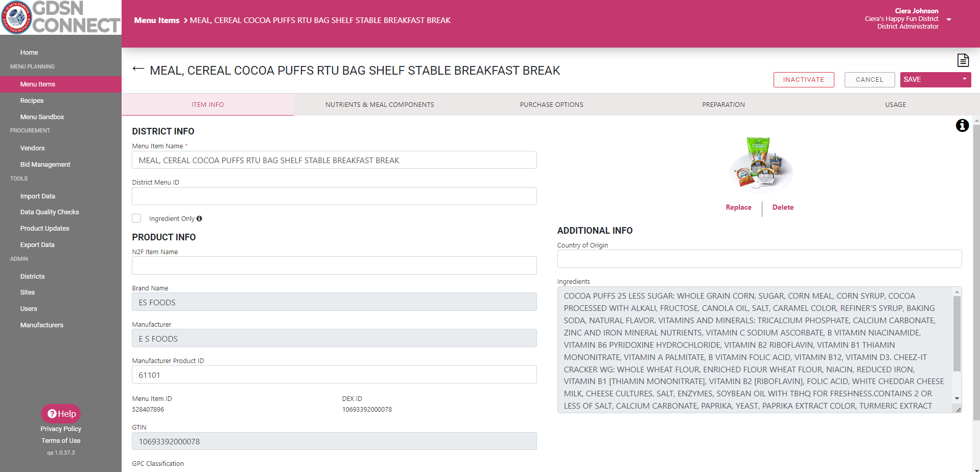Image resolution: width=980 pixels, height=472 pixels.
Task: Click the Manufacturer Product ID field
Action: click(x=334, y=374)
